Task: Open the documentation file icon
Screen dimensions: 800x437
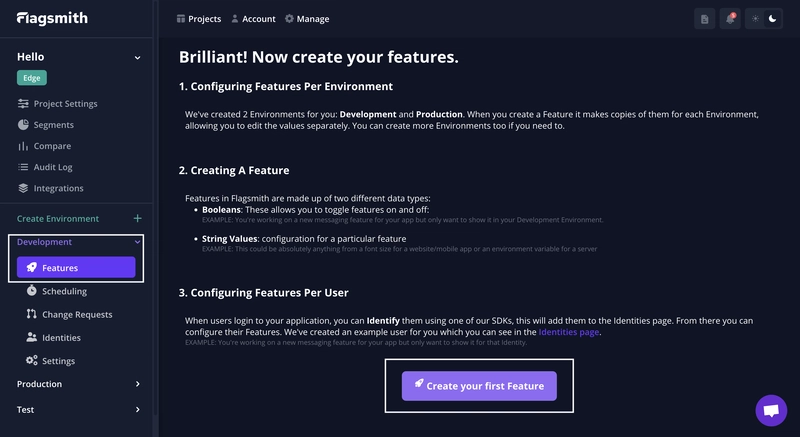Action: (705, 19)
